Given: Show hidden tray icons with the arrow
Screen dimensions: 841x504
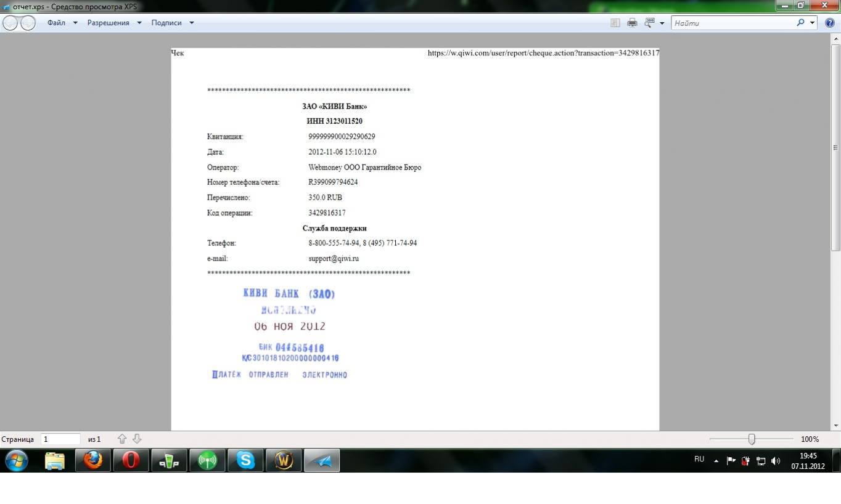Looking at the screenshot, I should (716, 461).
